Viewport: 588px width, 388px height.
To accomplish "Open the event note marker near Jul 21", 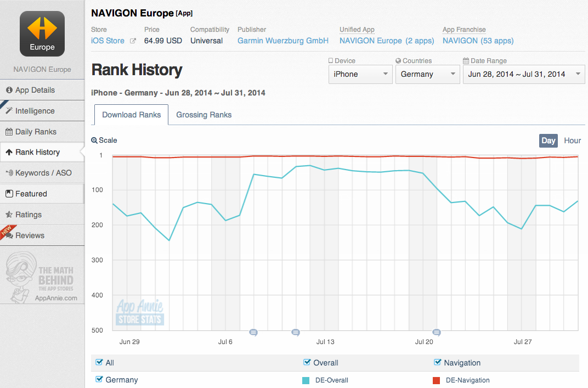I will pos(437,333).
